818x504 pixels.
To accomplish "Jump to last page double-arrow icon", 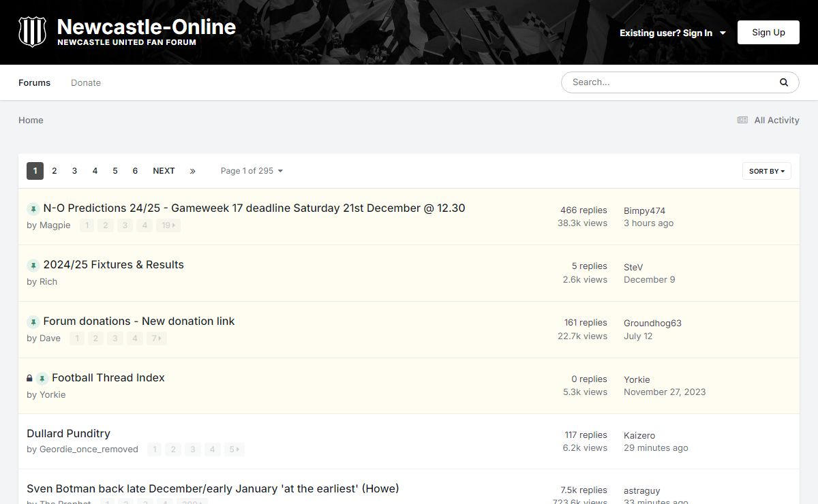I will point(192,171).
